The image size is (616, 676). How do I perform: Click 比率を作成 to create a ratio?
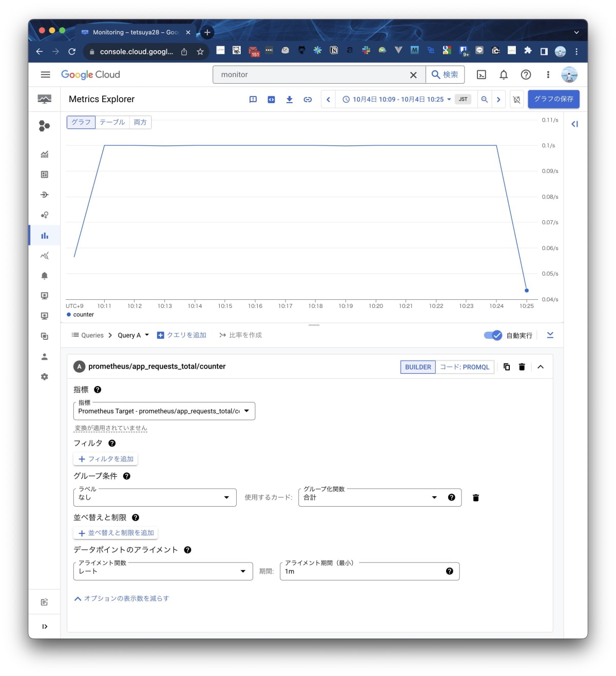240,335
